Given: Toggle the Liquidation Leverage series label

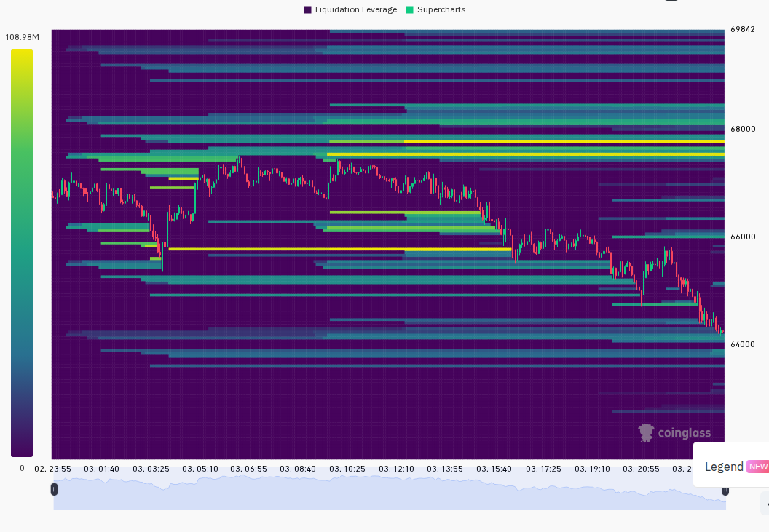Looking at the screenshot, I should [355, 9].
